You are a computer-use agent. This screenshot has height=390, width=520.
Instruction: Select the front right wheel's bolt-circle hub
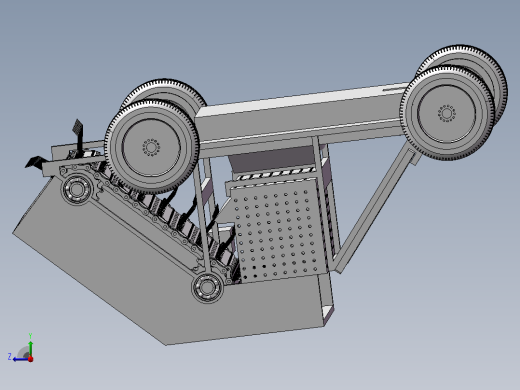click(446, 114)
